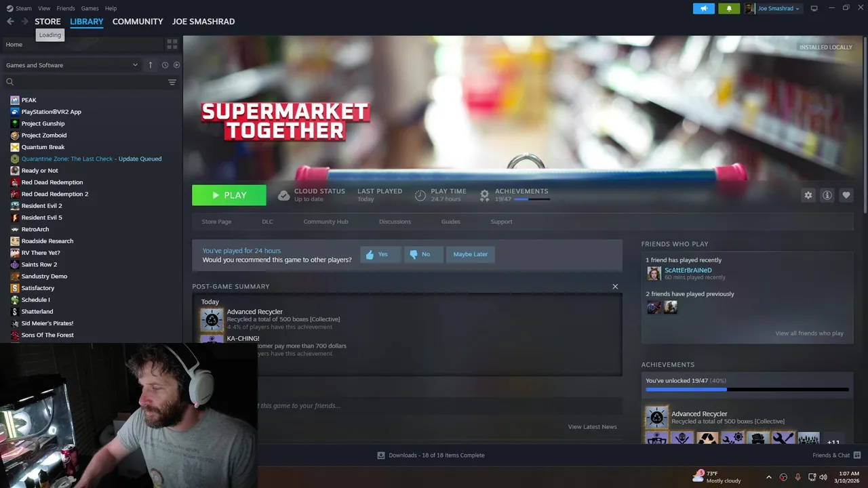Click the play time clock icon
Viewport: 868px width, 488px height.
click(x=420, y=195)
